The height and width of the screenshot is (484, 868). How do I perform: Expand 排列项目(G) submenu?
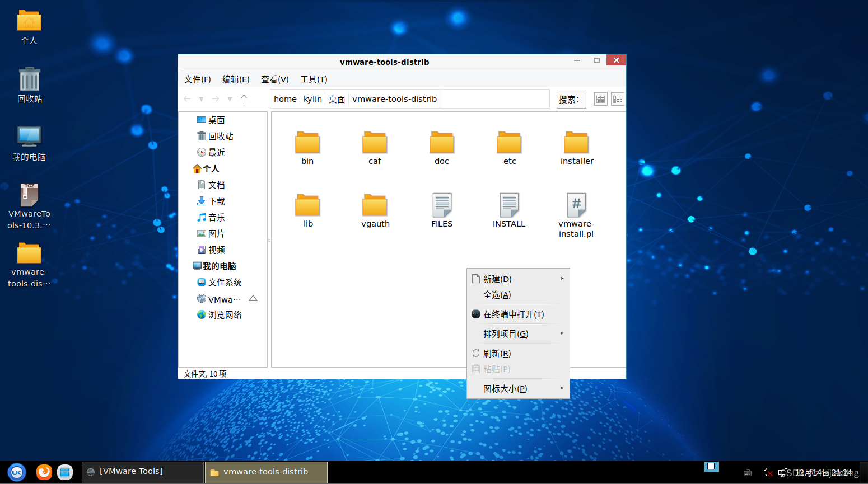(x=518, y=333)
